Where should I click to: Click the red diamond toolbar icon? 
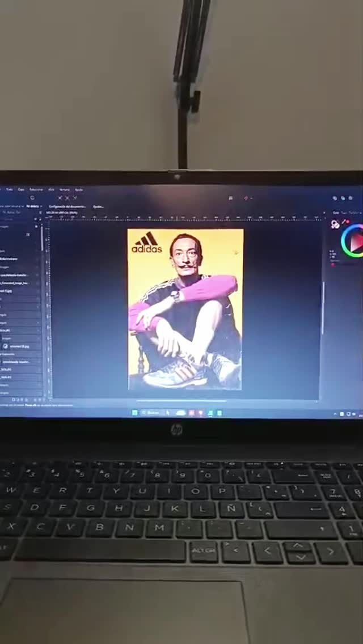pyautogui.click(x=246, y=198)
